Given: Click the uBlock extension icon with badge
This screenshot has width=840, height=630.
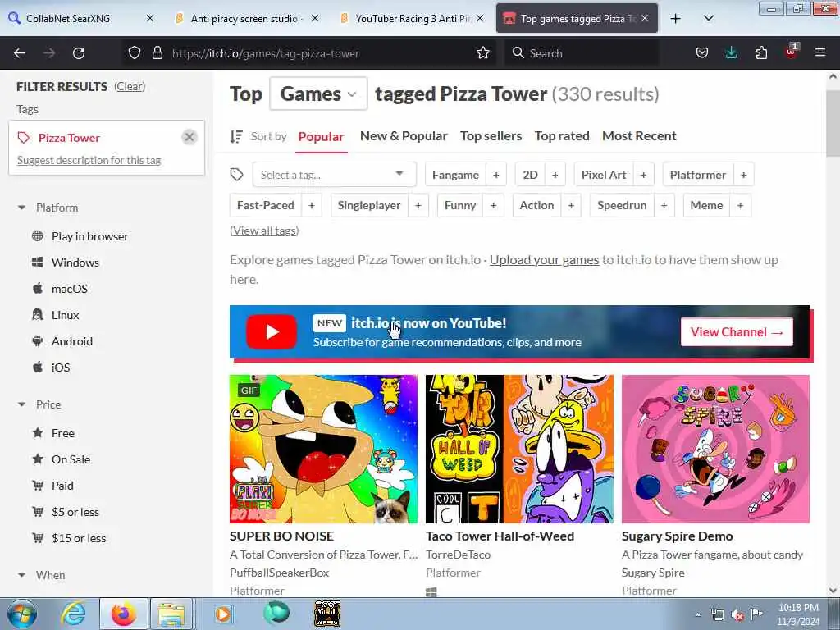Looking at the screenshot, I should [x=792, y=52].
